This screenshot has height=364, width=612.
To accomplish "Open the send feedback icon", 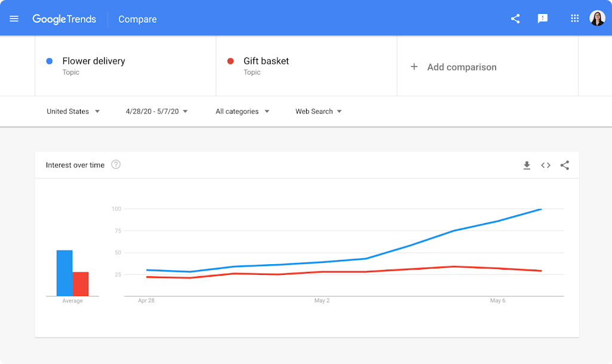I will (543, 19).
